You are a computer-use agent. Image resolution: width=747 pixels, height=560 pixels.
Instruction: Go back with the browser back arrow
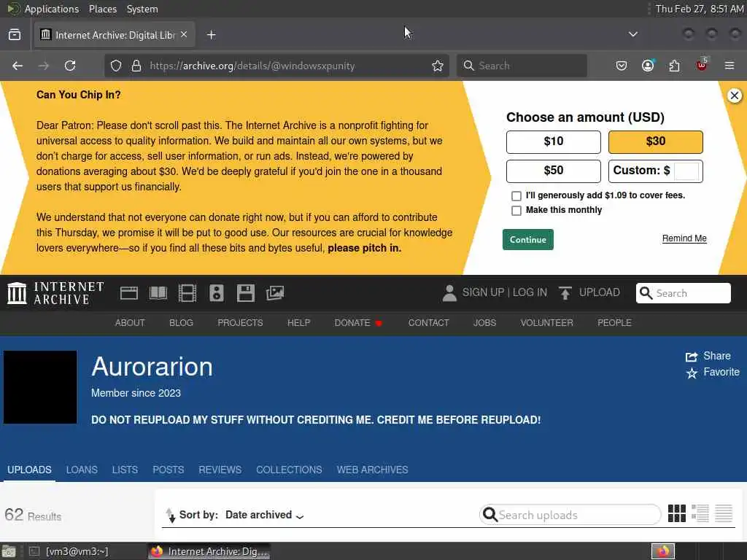click(18, 66)
